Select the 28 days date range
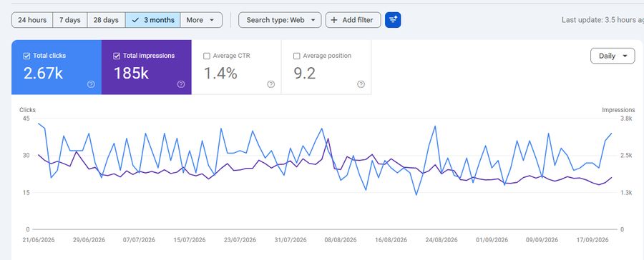Viewport: 644px width, 260px height. click(106, 20)
